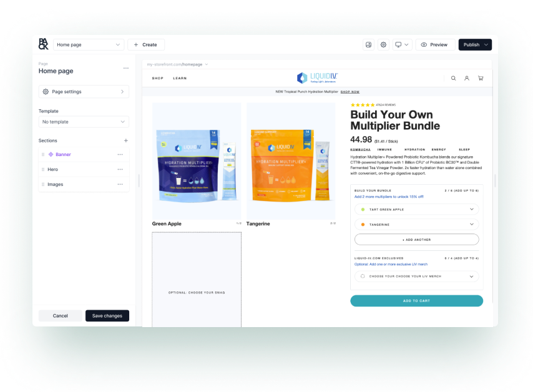
Task: Click the plus icon to add a section
Action: click(x=125, y=141)
